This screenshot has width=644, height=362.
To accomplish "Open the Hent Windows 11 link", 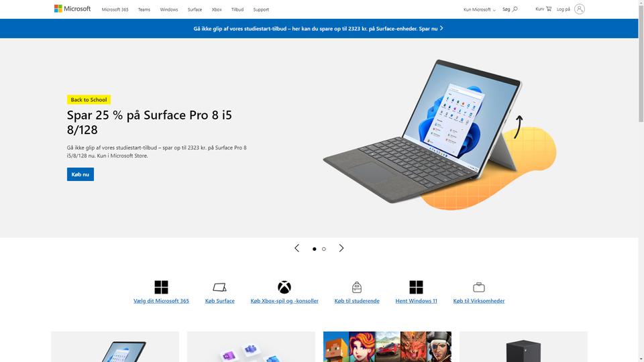I will coord(416,301).
